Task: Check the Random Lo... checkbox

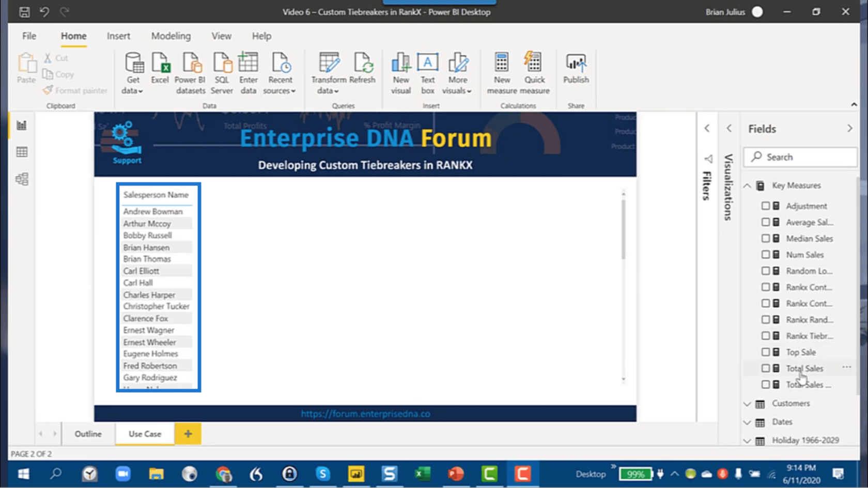Action: [x=766, y=271]
